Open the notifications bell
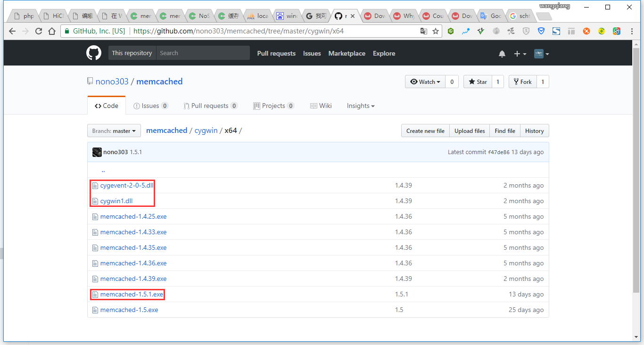 [502, 54]
